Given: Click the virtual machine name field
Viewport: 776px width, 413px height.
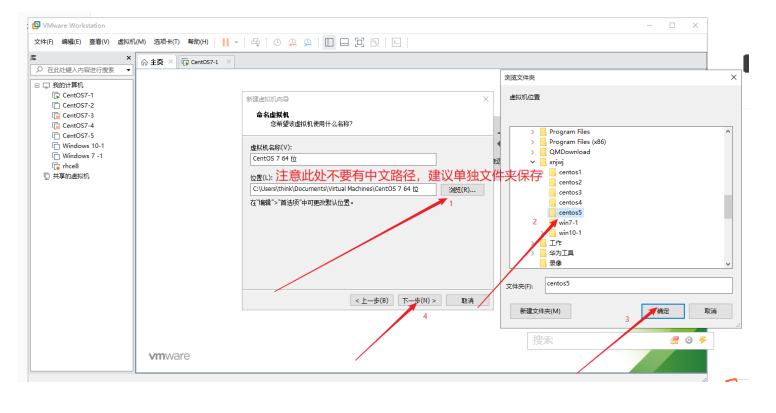Looking at the screenshot, I should (x=343, y=159).
